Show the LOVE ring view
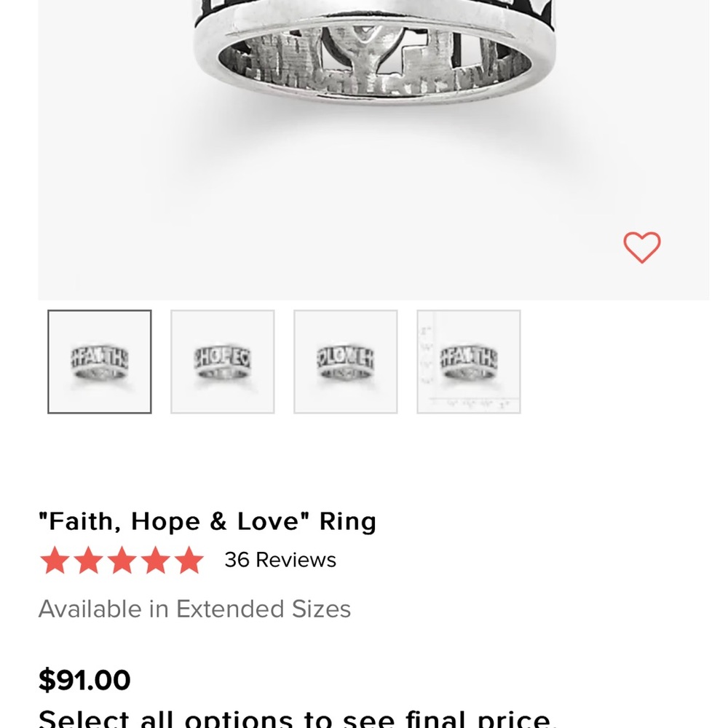This screenshot has width=728, height=728. point(345,362)
